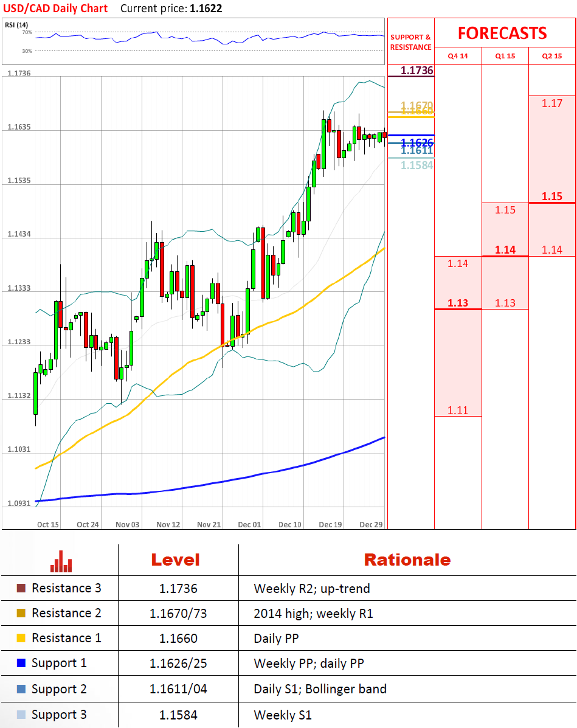Click the Dec 29 date axis label
577x728 pixels.
pyautogui.click(x=371, y=524)
